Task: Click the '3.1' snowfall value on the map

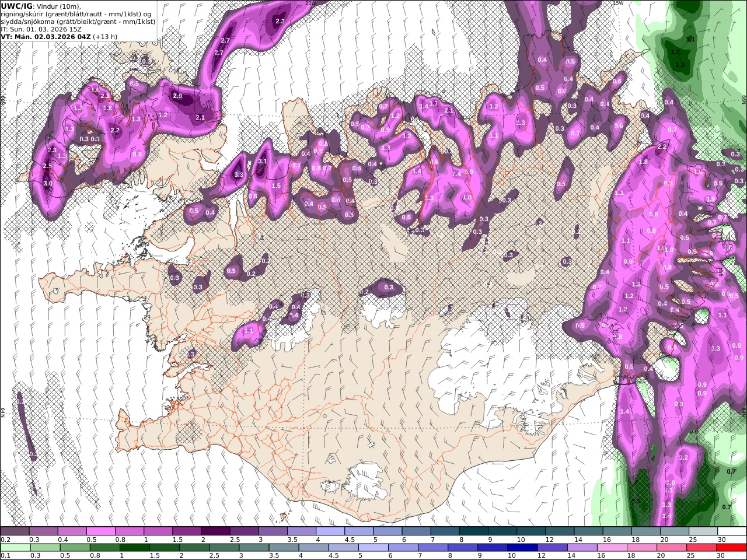Action: [263, 162]
